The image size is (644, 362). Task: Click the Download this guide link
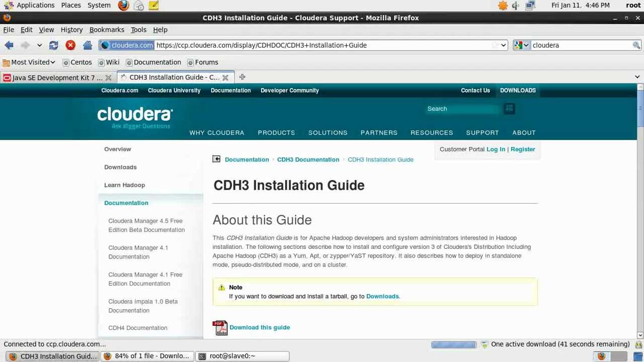(260, 327)
